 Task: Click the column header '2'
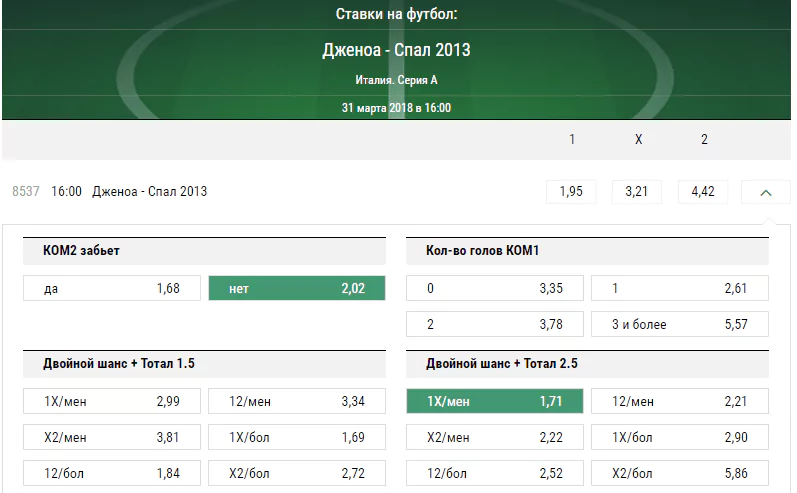coord(704,139)
